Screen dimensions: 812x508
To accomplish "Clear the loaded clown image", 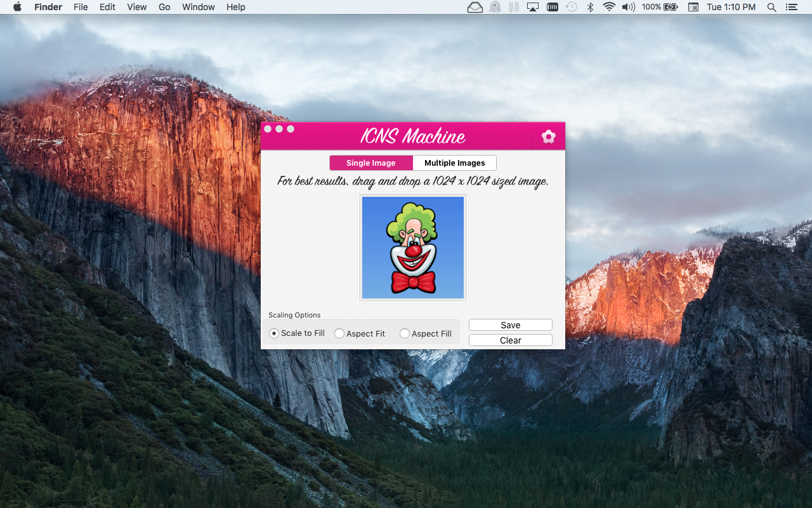I will pyautogui.click(x=510, y=340).
